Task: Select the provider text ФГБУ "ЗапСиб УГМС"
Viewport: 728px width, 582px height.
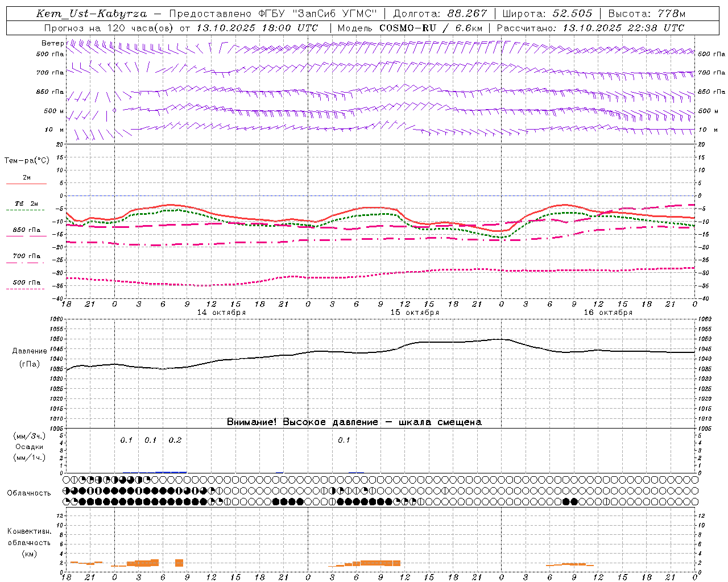Action: coord(317,14)
